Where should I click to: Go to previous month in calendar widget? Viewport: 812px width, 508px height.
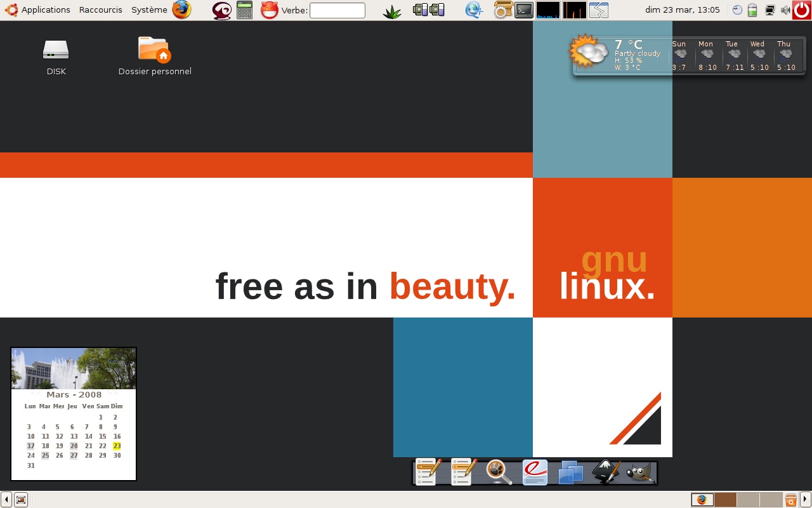36,394
